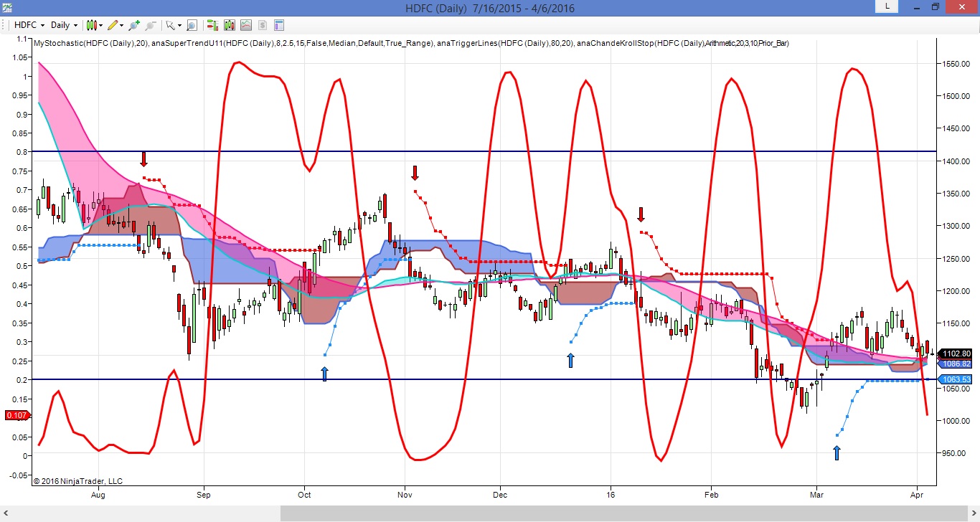Click the Apr label on time axis
Screen dimensions: 980x522
(x=918, y=495)
